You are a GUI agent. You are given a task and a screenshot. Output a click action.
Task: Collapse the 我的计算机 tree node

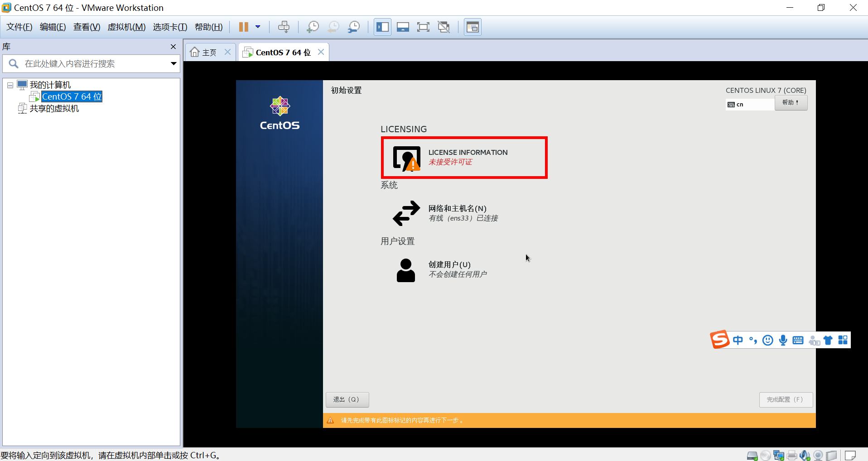pyautogui.click(x=10, y=85)
